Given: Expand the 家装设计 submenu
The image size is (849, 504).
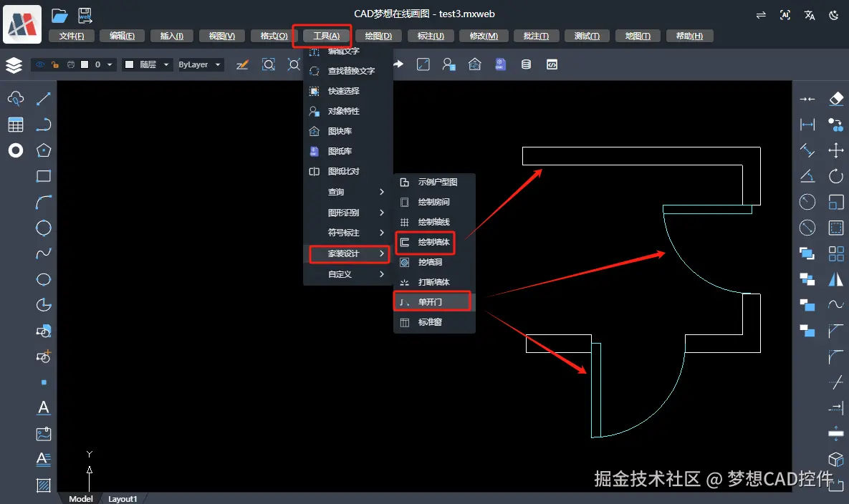Looking at the screenshot, I should click(349, 253).
